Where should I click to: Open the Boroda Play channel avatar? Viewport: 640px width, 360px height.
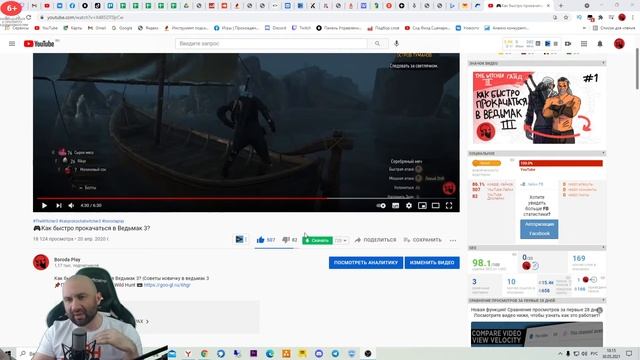click(x=41, y=262)
